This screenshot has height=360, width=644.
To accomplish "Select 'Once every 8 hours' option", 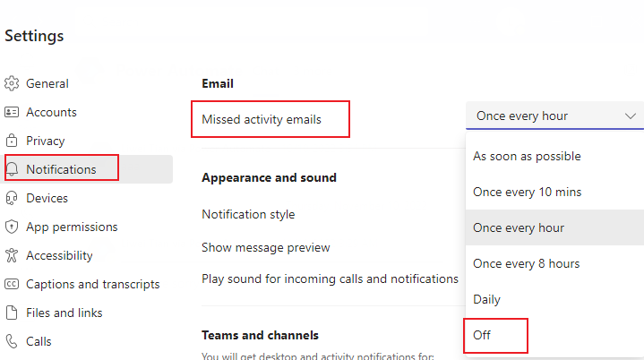I will (x=554, y=263).
